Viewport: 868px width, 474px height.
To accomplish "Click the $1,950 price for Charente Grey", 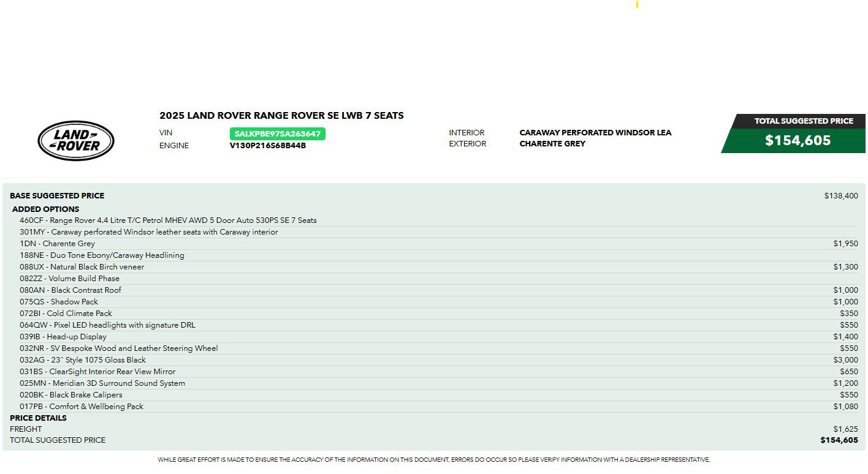I will pyautogui.click(x=845, y=244).
